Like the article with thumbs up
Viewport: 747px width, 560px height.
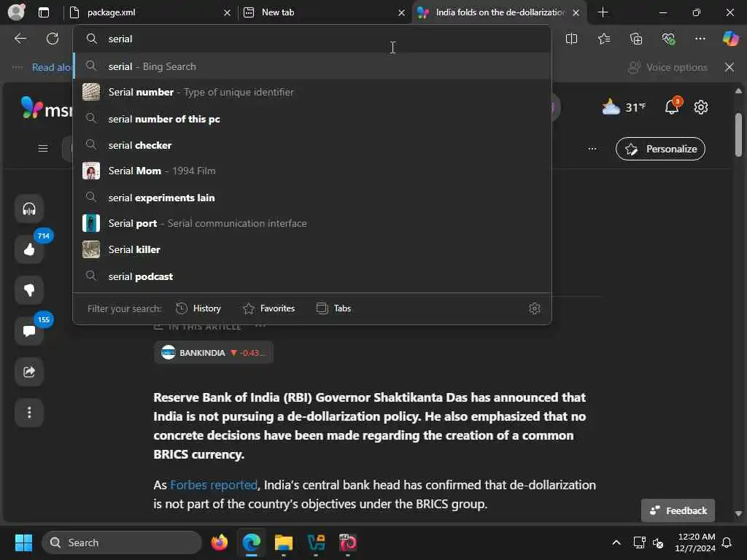29,249
